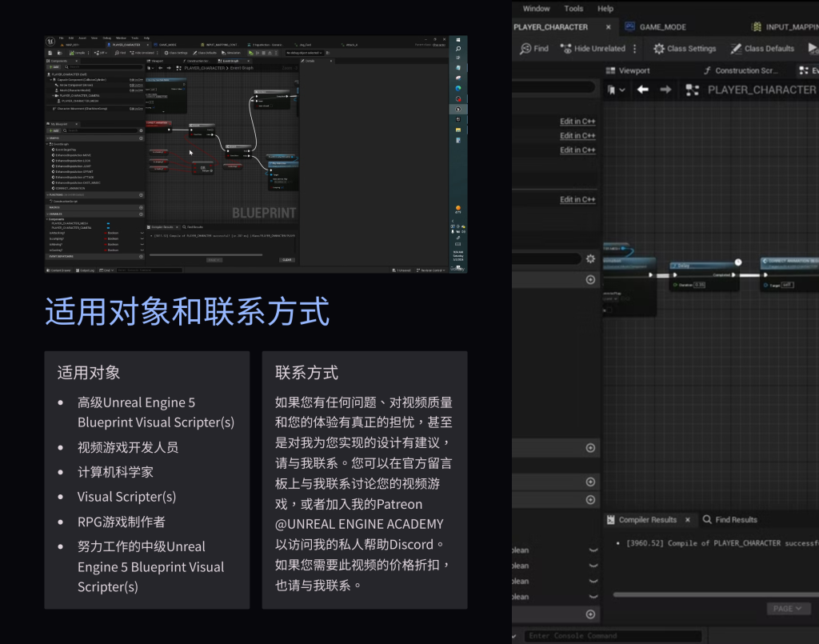The image size is (819, 644).
Task: Open Revision Control in the small screenshot
Action: pyautogui.click(x=431, y=270)
